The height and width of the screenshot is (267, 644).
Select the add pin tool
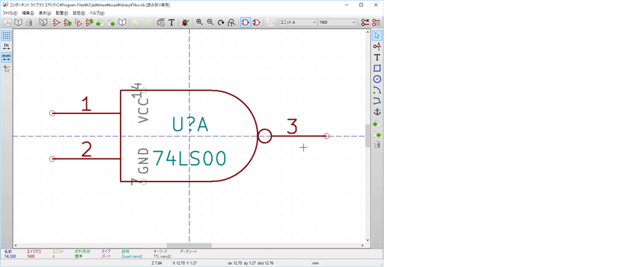coord(377,46)
